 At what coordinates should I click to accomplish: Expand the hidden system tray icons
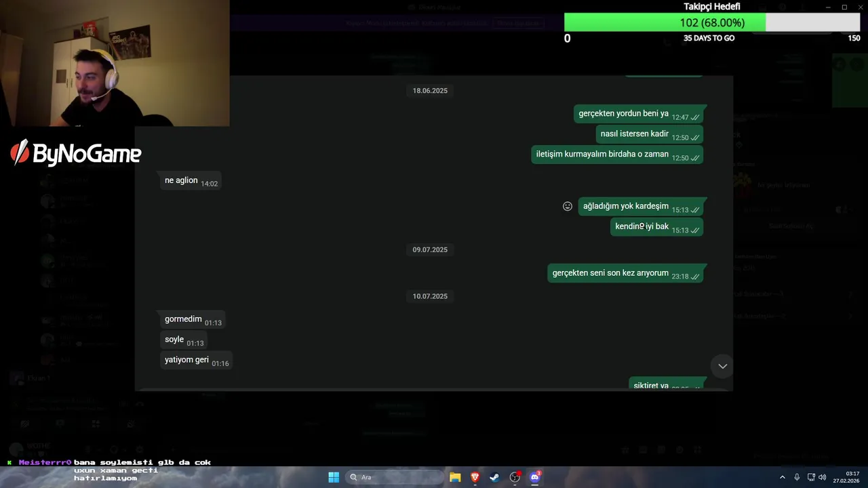pos(783,477)
